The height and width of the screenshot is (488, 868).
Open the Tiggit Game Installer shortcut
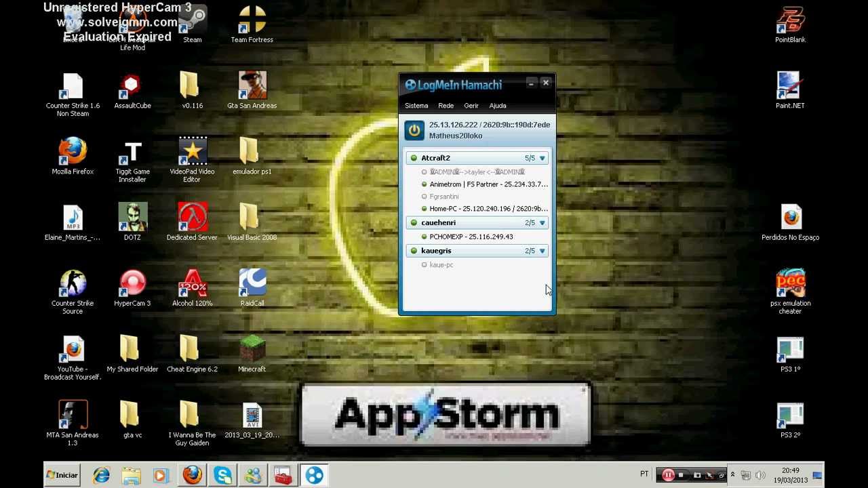click(x=132, y=161)
